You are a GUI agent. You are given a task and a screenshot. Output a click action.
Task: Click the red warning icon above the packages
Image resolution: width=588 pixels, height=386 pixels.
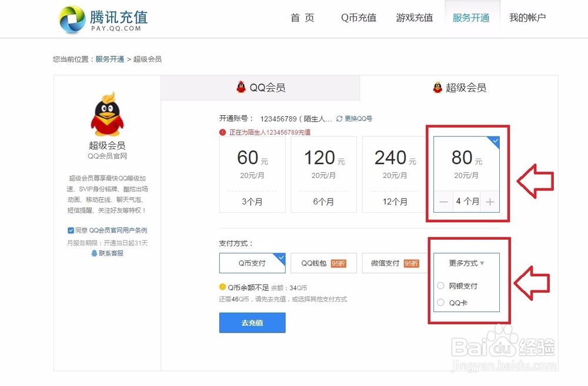pyautogui.click(x=223, y=132)
